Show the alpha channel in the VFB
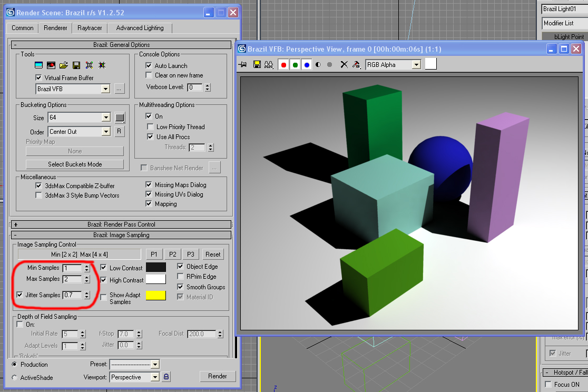This screenshot has width=588, height=392. [318, 65]
